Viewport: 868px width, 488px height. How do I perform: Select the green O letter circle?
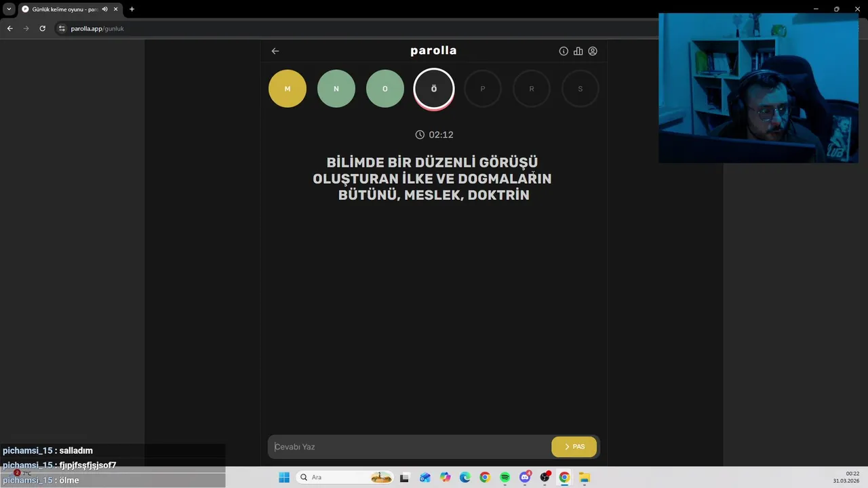[385, 89]
